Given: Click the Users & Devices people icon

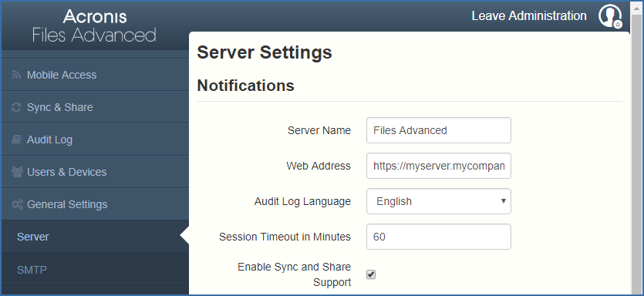Looking at the screenshot, I should pyautogui.click(x=17, y=172).
